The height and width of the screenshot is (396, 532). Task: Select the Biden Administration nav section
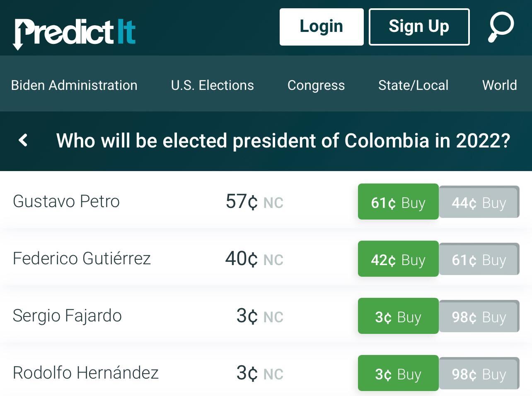click(x=74, y=85)
